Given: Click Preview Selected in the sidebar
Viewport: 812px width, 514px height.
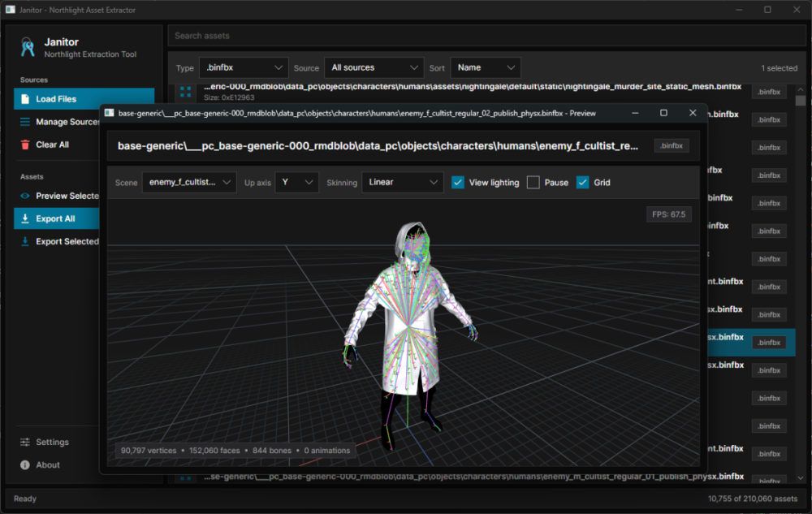Looking at the screenshot, I should click(x=57, y=196).
